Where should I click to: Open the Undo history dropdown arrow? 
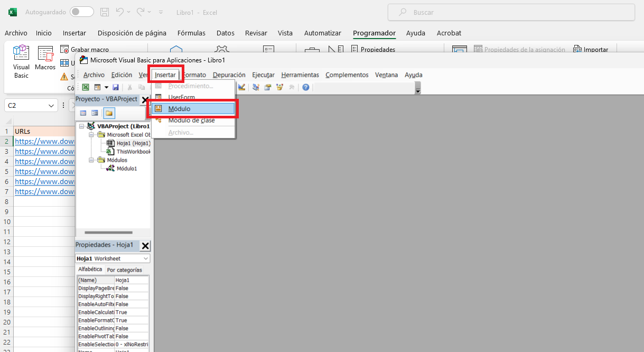coord(129,12)
